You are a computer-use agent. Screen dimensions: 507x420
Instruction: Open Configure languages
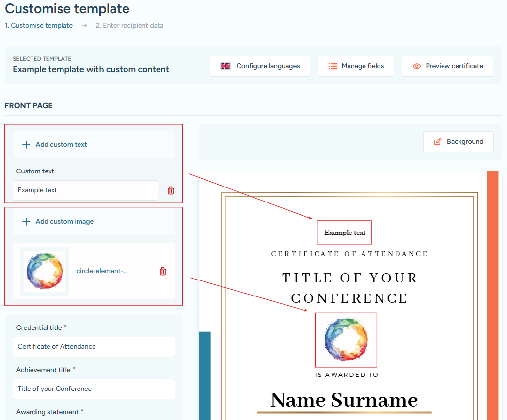coord(260,66)
